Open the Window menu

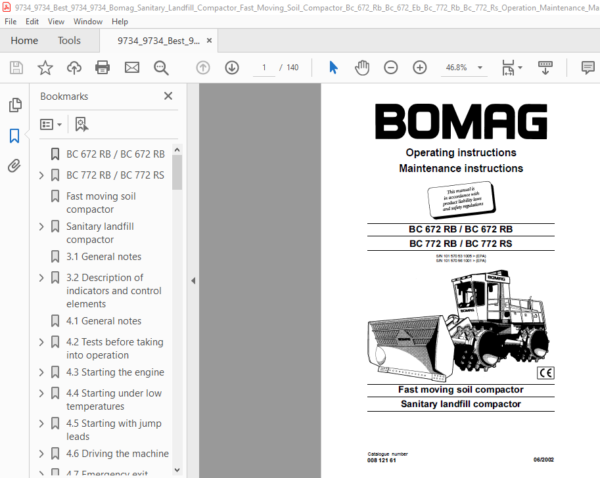[88, 22]
